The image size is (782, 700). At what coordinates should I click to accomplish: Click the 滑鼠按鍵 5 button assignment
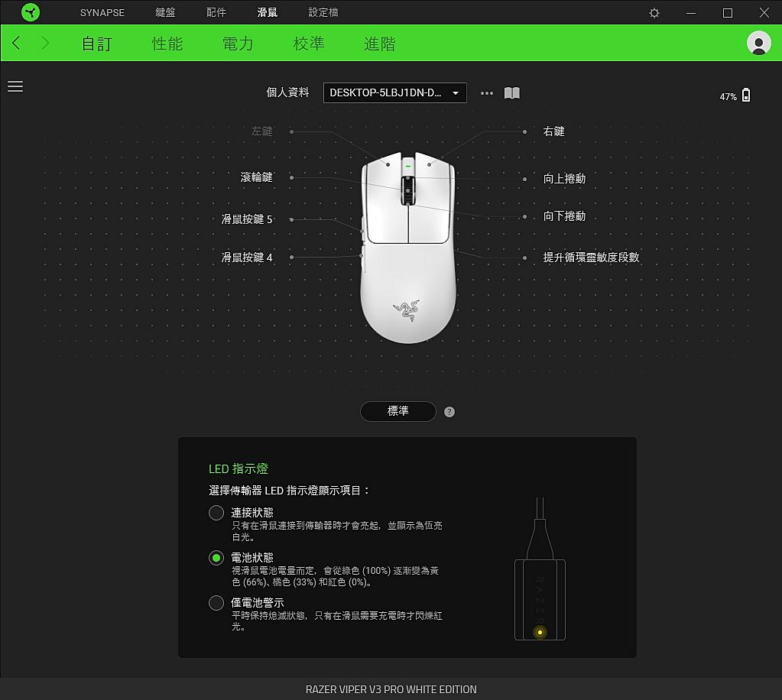click(247, 219)
